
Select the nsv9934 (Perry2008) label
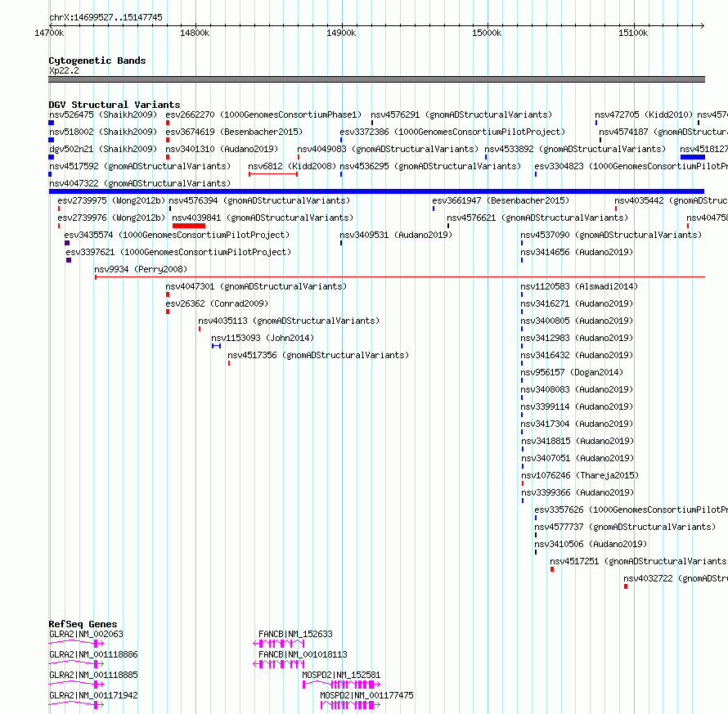[x=141, y=269]
